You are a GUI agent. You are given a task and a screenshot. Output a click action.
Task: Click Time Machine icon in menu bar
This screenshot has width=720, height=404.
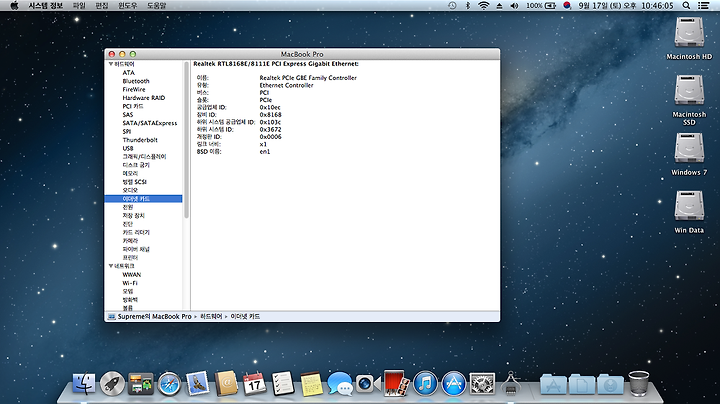click(452, 6)
